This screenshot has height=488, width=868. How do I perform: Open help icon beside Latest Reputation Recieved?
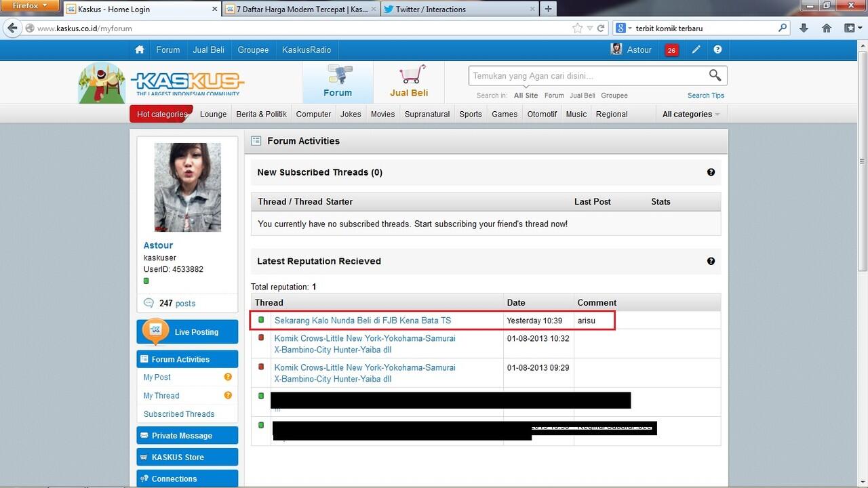711,261
